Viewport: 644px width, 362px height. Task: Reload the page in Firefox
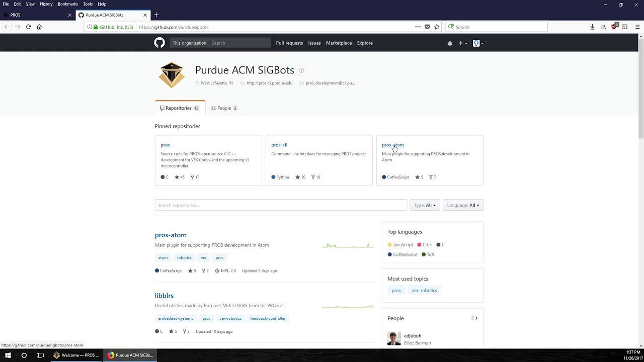click(x=29, y=27)
